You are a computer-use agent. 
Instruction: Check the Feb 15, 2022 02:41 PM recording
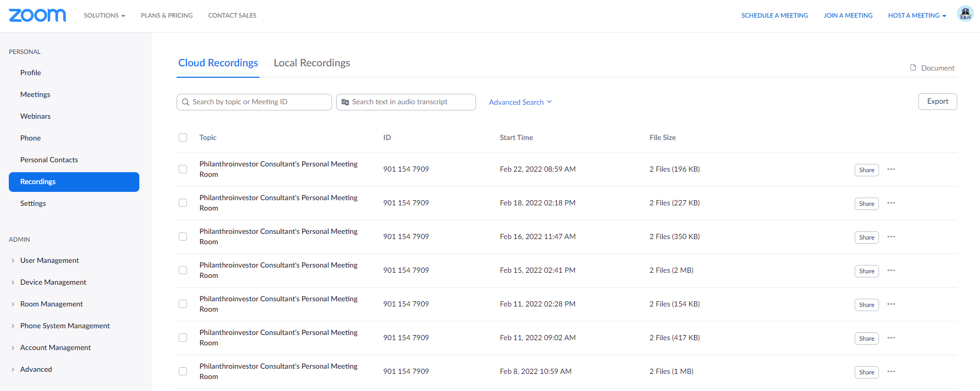tap(183, 270)
